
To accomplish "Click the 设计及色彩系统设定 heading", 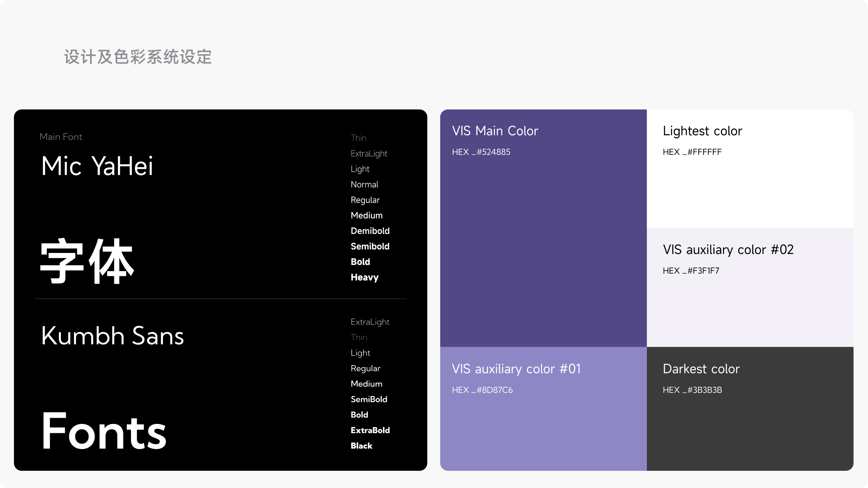I will point(138,57).
